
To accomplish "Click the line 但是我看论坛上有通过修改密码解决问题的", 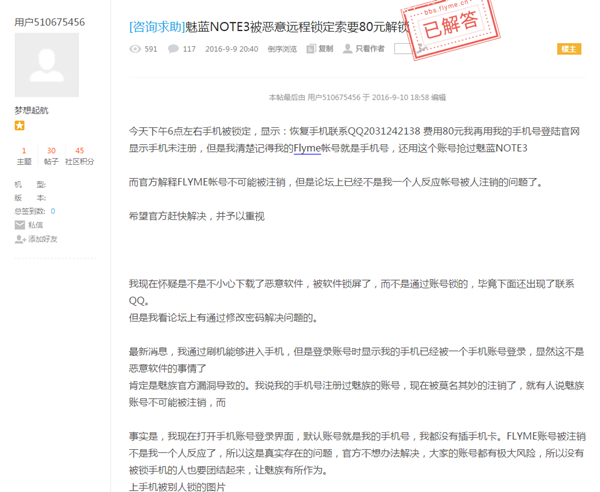I will tap(223, 318).
